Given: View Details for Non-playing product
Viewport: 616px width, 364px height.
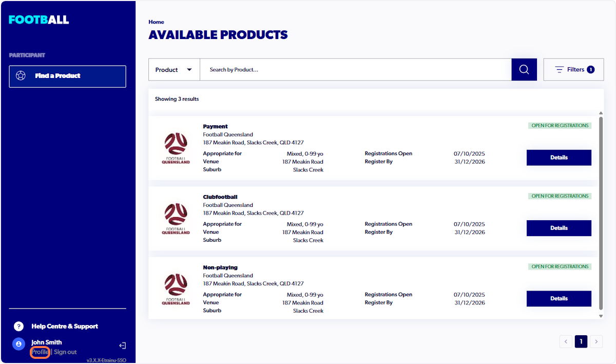Looking at the screenshot, I should (x=559, y=298).
